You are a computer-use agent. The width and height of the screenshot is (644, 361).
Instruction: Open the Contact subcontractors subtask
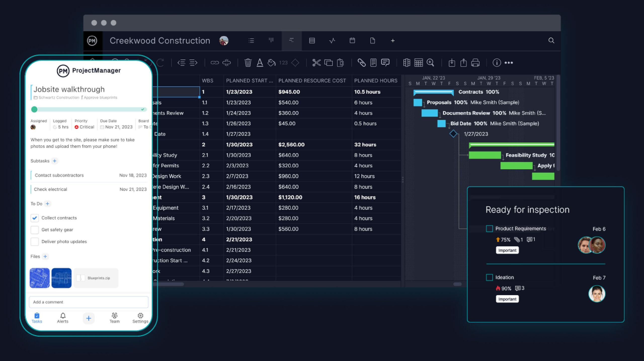pyautogui.click(x=59, y=175)
